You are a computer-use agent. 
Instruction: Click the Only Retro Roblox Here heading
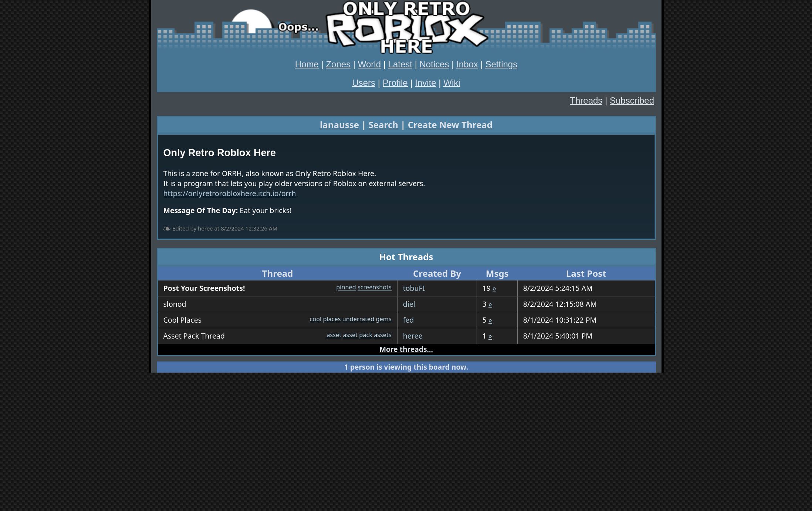coord(219,153)
